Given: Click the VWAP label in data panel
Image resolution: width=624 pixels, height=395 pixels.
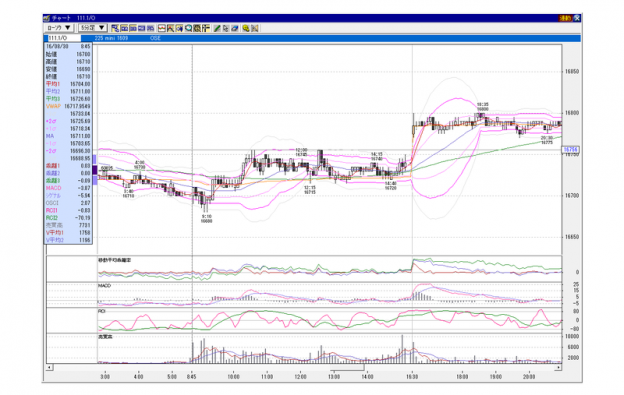Looking at the screenshot, I should 53,106.
